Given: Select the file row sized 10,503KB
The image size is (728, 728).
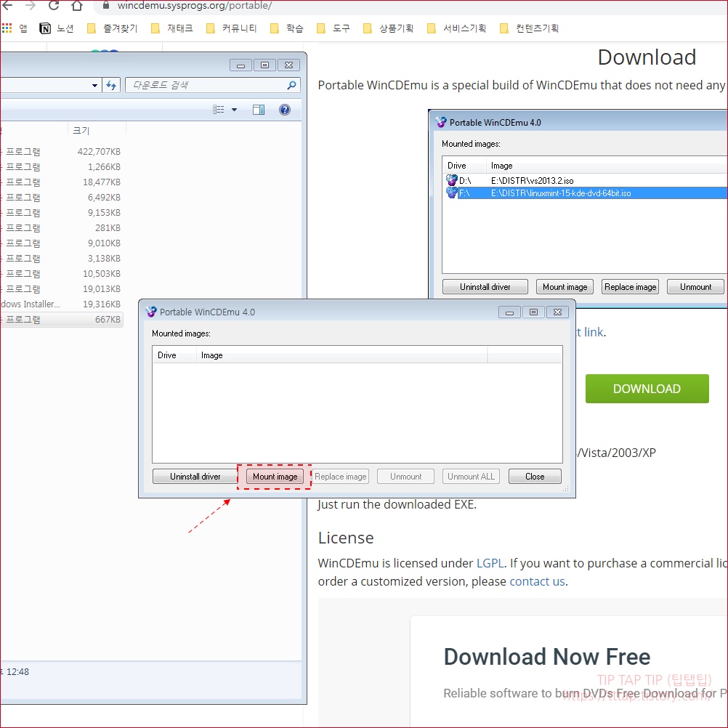Looking at the screenshot, I should (x=61, y=274).
